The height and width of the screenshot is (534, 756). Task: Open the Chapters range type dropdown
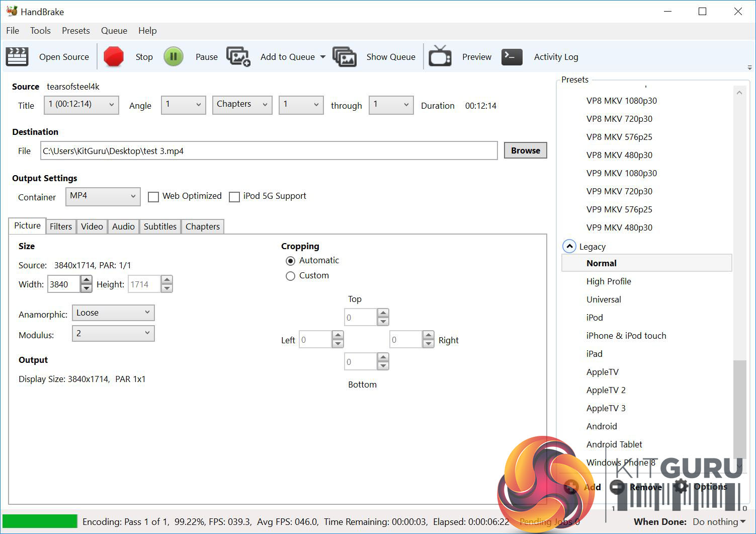(242, 105)
